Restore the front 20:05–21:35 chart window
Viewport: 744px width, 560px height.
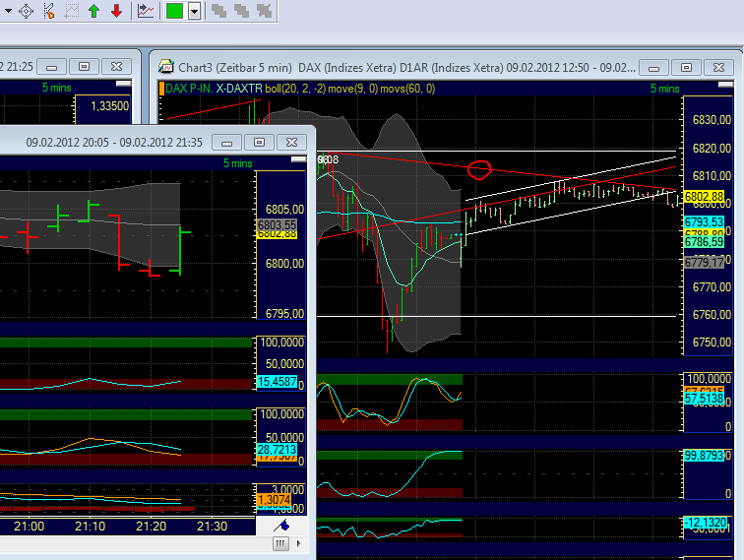pyautogui.click(x=257, y=142)
